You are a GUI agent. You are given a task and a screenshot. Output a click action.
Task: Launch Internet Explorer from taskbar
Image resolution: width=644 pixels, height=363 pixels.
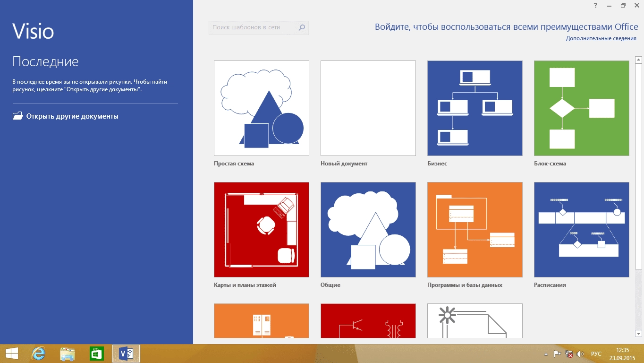[39, 354]
